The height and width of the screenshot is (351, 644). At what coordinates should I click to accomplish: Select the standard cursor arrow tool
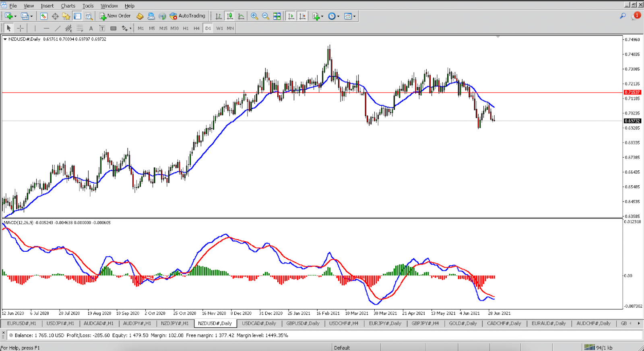[x=8, y=28]
